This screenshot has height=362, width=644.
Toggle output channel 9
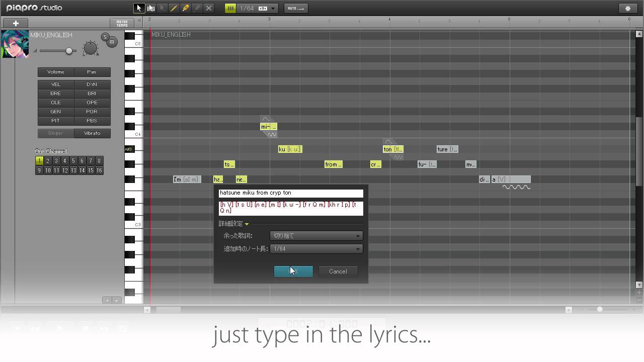(39, 170)
